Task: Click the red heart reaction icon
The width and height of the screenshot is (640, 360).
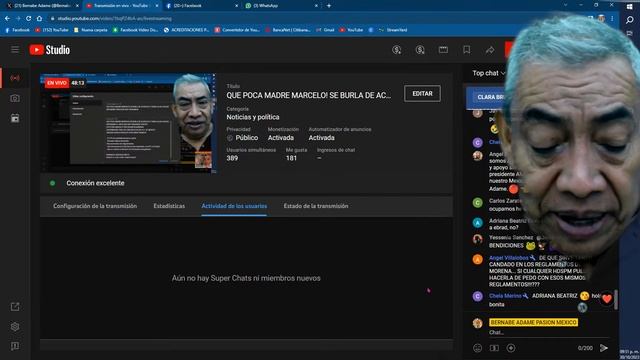Action: coord(607,299)
